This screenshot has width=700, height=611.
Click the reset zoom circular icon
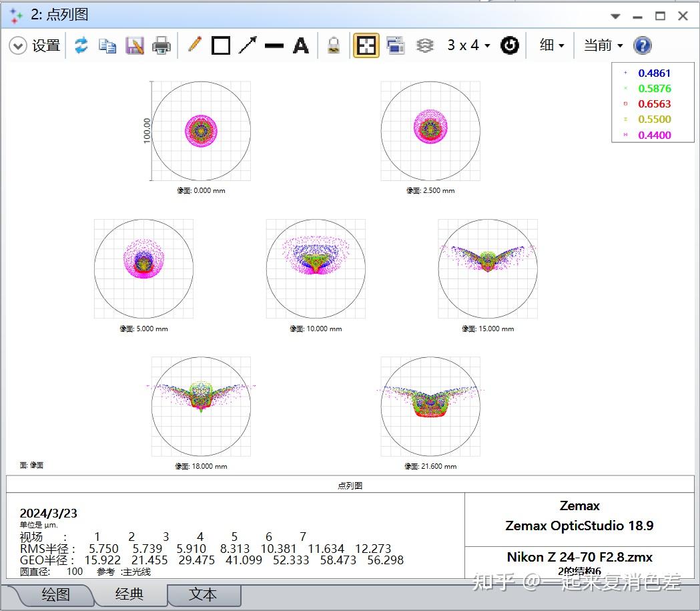point(510,45)
